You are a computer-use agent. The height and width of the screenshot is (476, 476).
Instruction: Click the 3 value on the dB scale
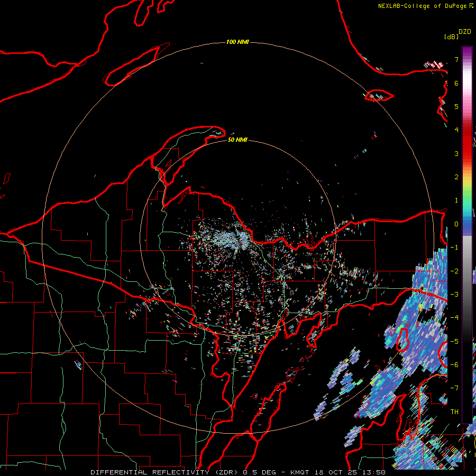456,153
